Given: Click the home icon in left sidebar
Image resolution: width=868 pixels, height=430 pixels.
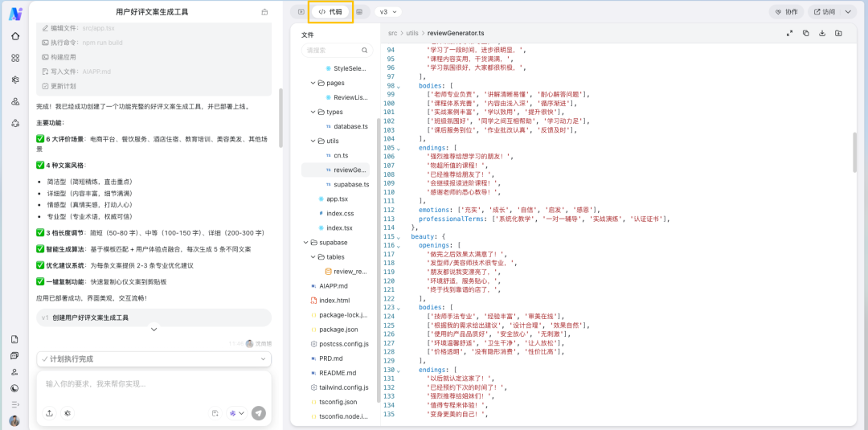Looking at the screenshot, I should [14, 36].
